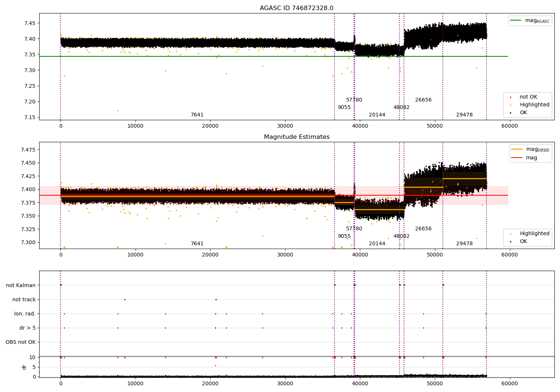This screenshot has width=560, height=392.
Task: Click the 'not OK' legend entry
Action: (x=528, y=97)
